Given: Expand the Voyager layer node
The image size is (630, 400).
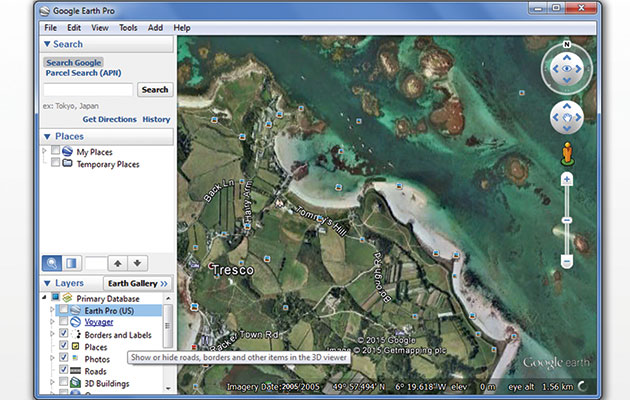Looking at the screenshot, I should coord(52,322).
